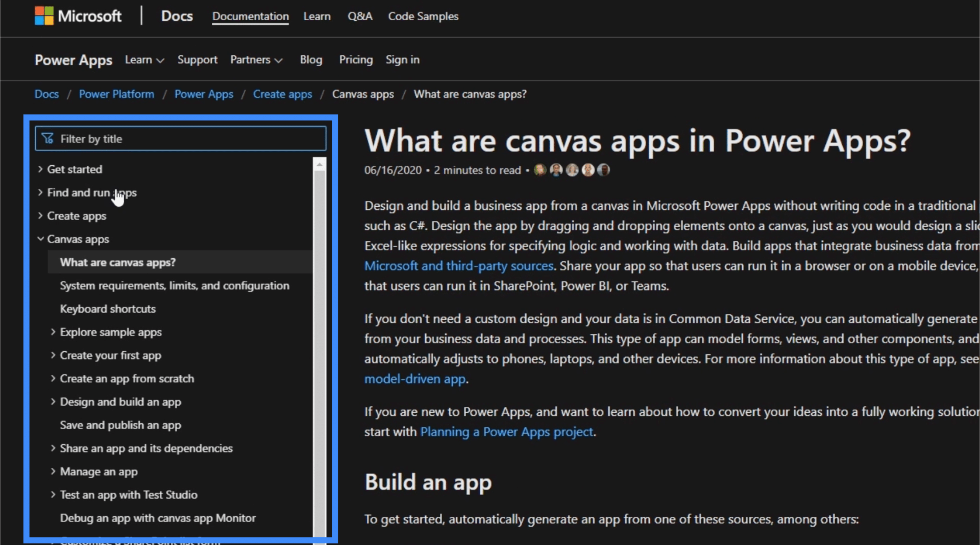
Task: Toggle the Partners dropdown menu
Action: 256,60
